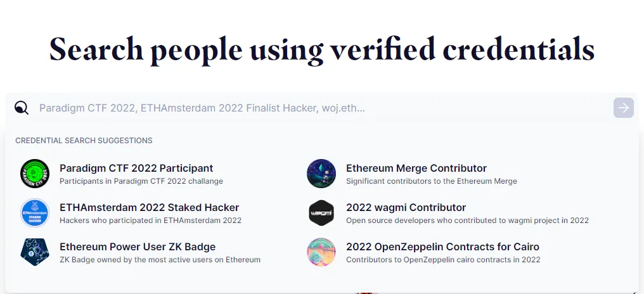644x294 pixels.
Task: Choose Ethereum Power User ZK Badge title
Action: click(138, 247)
